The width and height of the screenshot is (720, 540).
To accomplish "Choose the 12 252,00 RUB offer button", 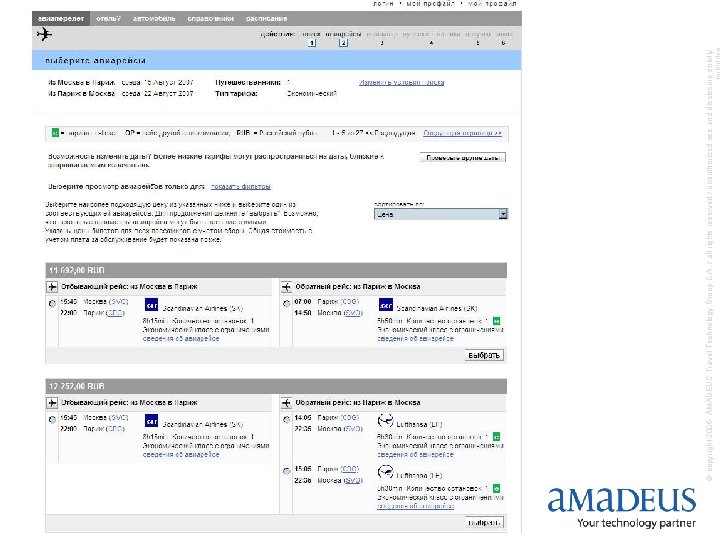I will pos(484,523).
